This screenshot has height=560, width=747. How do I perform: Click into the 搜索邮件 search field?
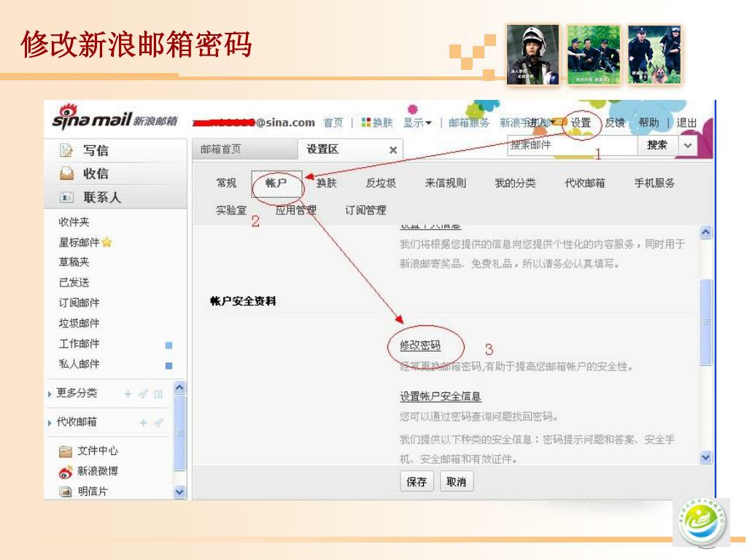(572, 145)
